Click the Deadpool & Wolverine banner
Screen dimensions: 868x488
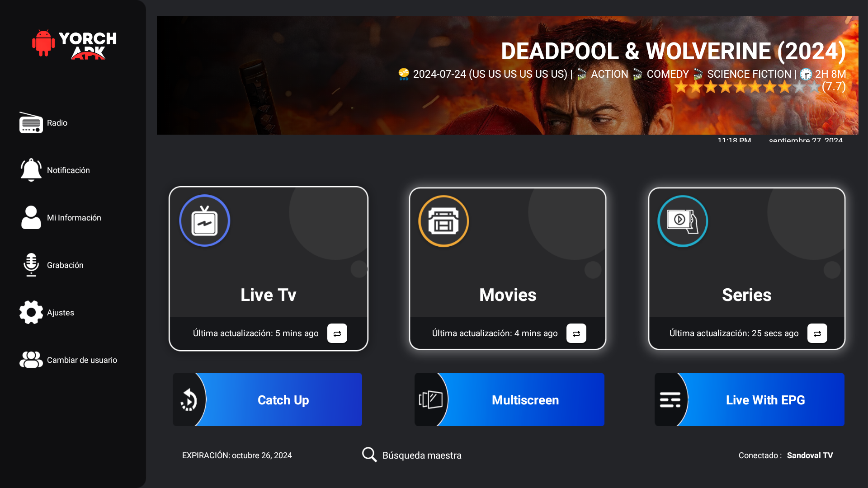click(x=507, y=75)
